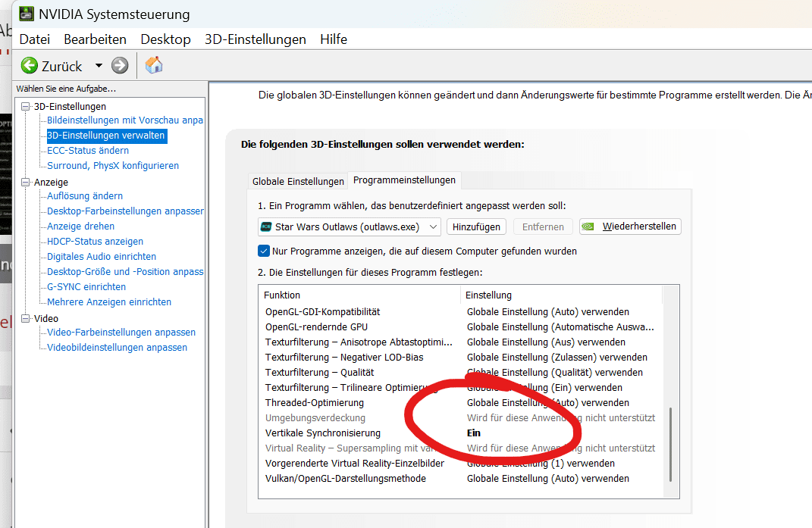Screen dimensions: 812x528
Task: Open the program selection combo box
Action: click(x=349, y=227)
